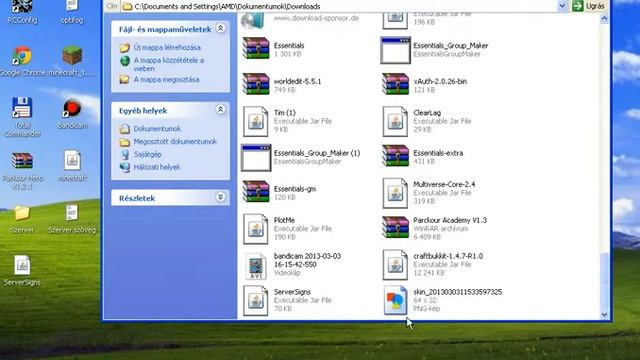Go to Dokumentumok in Egyéb helyek
The width and height of the screenshot is (640, 360).
point(157,129)
